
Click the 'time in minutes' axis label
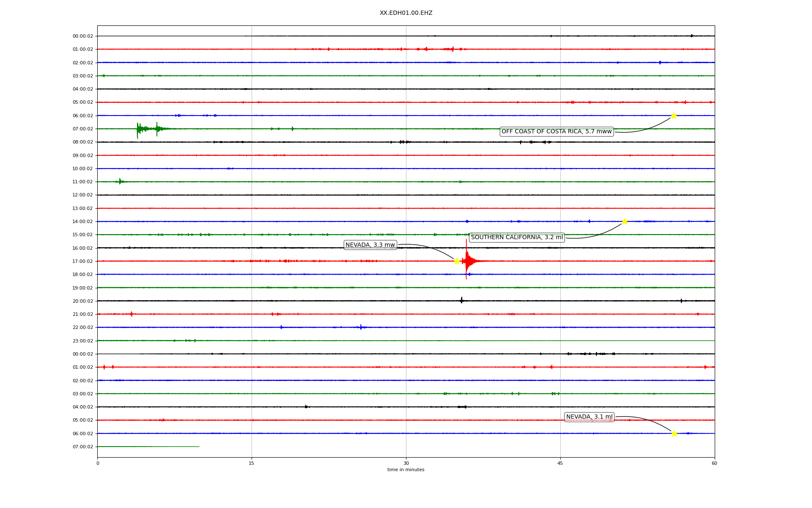(x=406, y=469)
